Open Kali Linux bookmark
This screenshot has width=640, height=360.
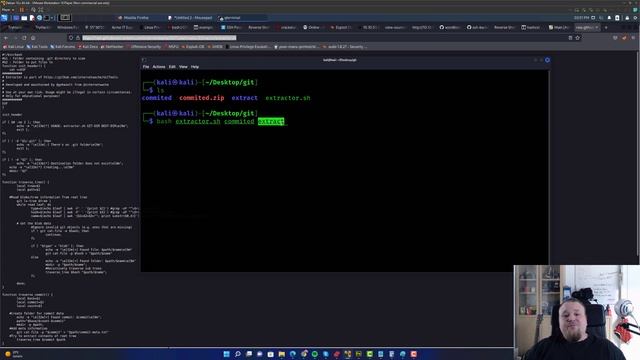pyautogui.click(x=13, y=47)
